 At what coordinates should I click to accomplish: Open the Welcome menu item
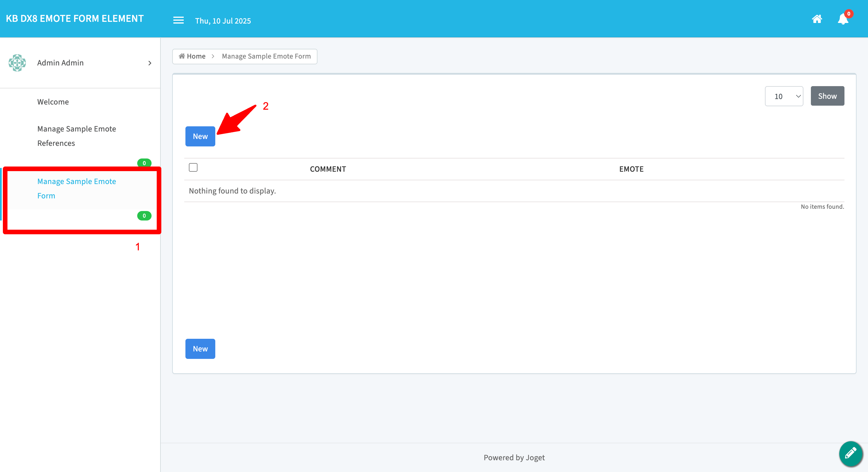(53, 102)
